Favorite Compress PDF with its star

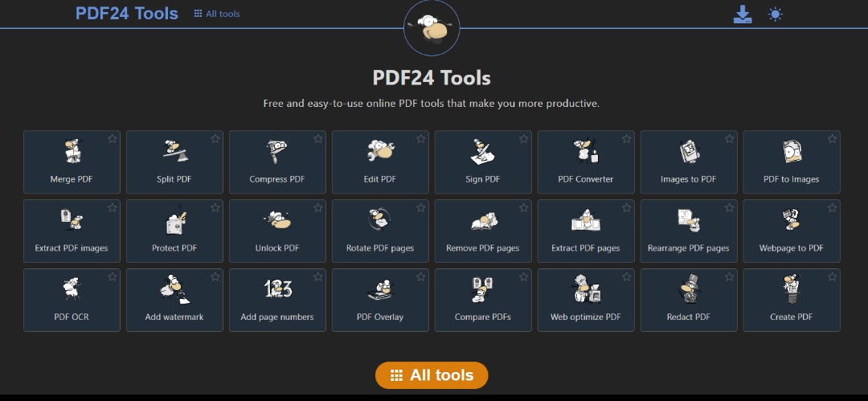pos(317,138)
